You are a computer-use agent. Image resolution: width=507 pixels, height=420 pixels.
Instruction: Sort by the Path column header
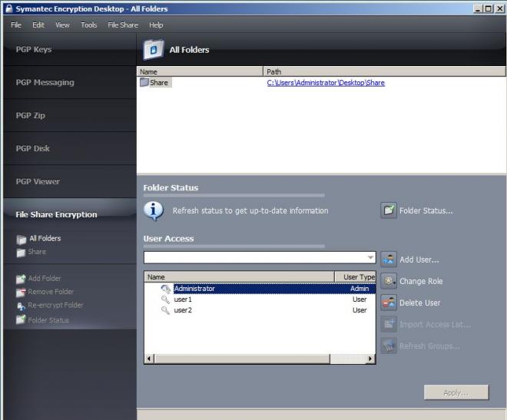click(385, 71)
